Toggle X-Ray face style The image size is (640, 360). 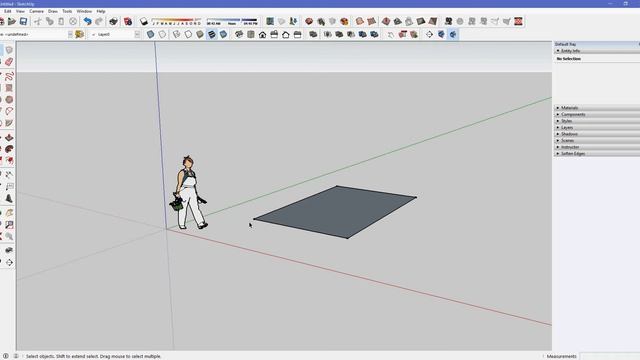pyautogui.click(x=151, y=34)
